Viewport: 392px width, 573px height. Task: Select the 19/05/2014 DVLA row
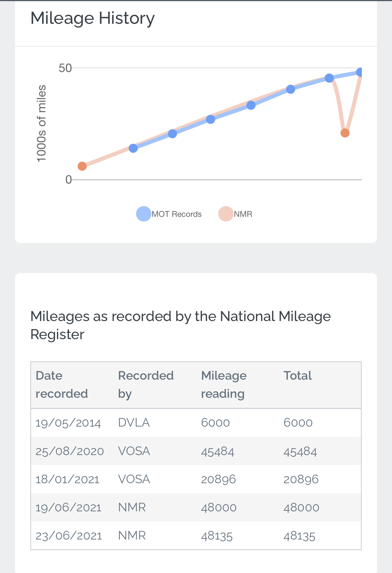(x=196, y=423)
